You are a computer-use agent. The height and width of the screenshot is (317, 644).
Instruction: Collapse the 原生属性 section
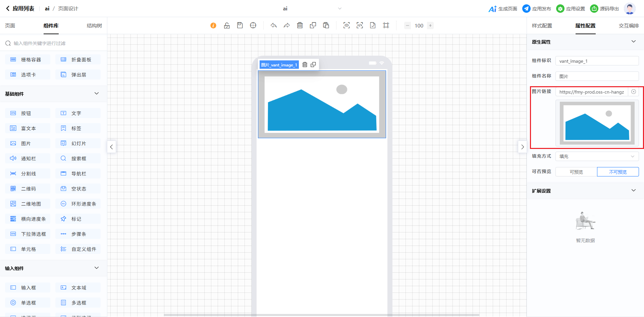[633, 42]
